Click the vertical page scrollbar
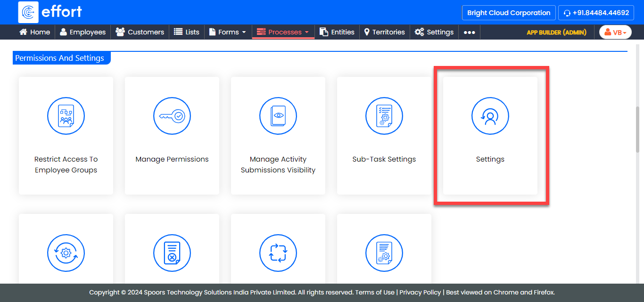This screenshot has height=302, width=644. (x=638, y=129)
